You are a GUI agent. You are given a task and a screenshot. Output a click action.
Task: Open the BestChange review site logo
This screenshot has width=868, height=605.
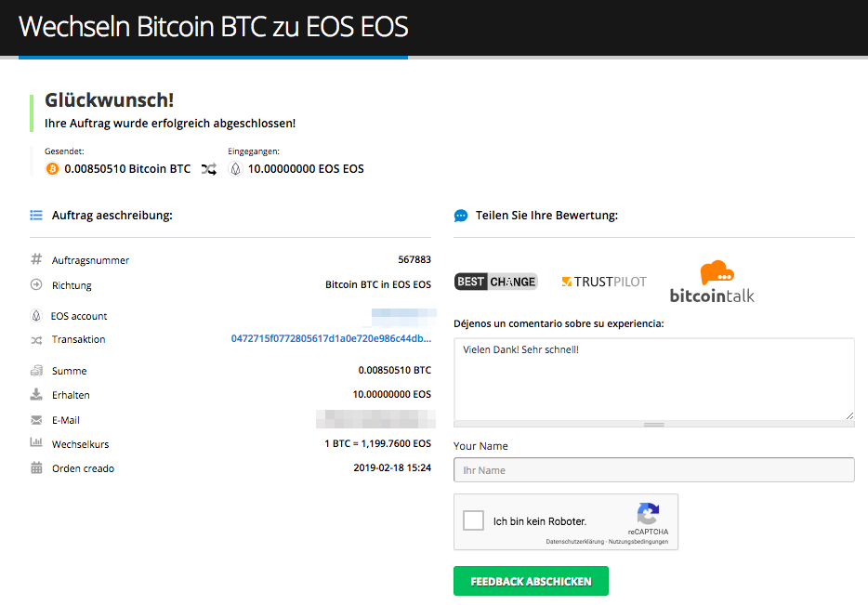click(496, 282)
